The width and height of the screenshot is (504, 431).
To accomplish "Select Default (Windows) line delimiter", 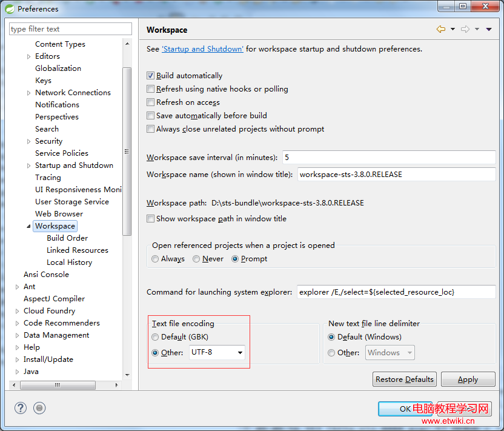I will [x=331, y=337].
